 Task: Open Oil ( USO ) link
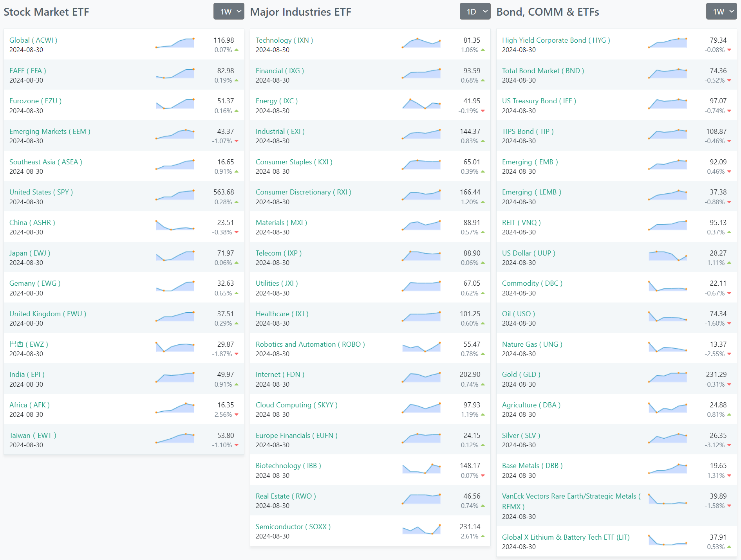tap(519, 314)
